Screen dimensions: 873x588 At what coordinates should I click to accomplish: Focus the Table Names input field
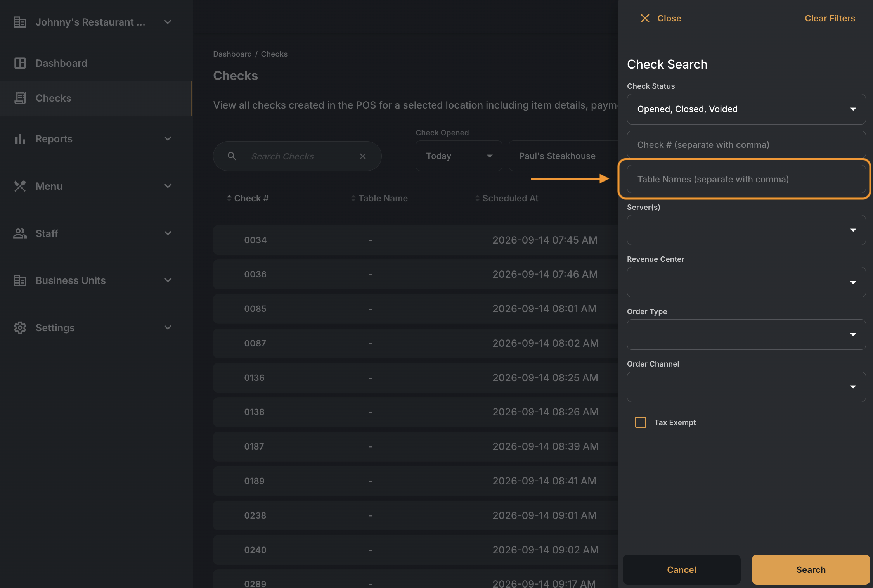(746, 179)
